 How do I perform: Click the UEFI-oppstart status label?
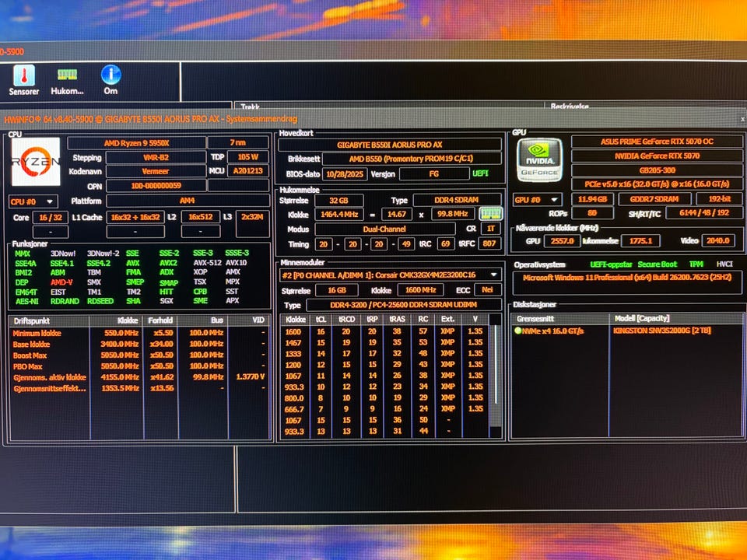pyautogui.click(x=612, y=264)
